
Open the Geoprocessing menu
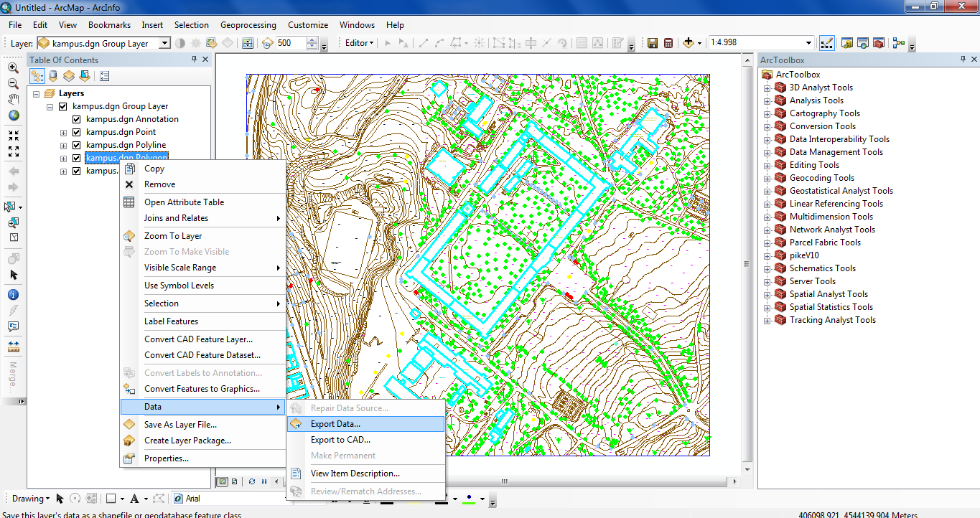(x=248, y=25)
